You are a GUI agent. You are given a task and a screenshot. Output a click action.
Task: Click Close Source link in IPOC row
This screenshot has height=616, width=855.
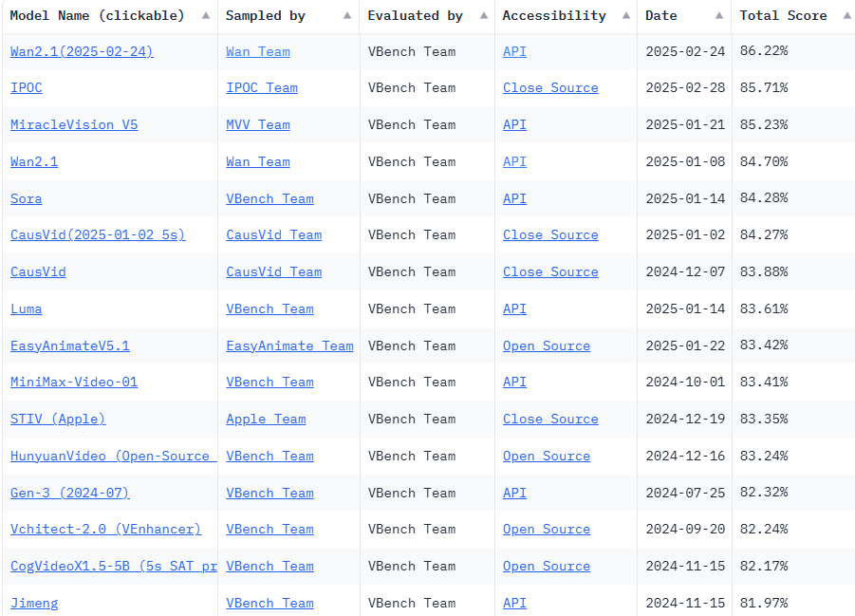click(x=550, y=87)
